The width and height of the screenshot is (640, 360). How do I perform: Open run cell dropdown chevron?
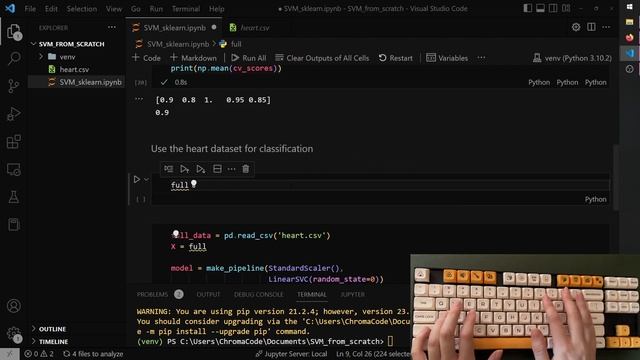click(147, 179)
